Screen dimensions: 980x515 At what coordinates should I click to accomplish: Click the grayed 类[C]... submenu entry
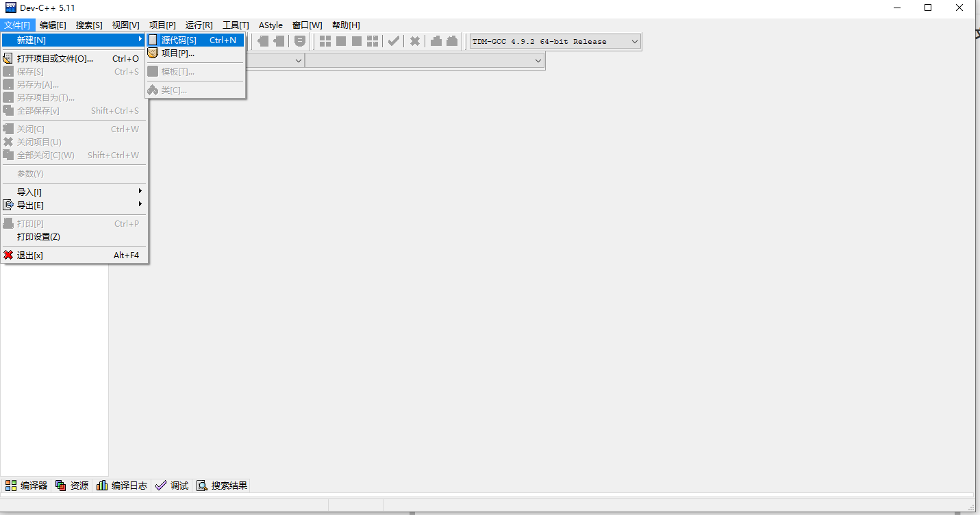coord(195,90)
